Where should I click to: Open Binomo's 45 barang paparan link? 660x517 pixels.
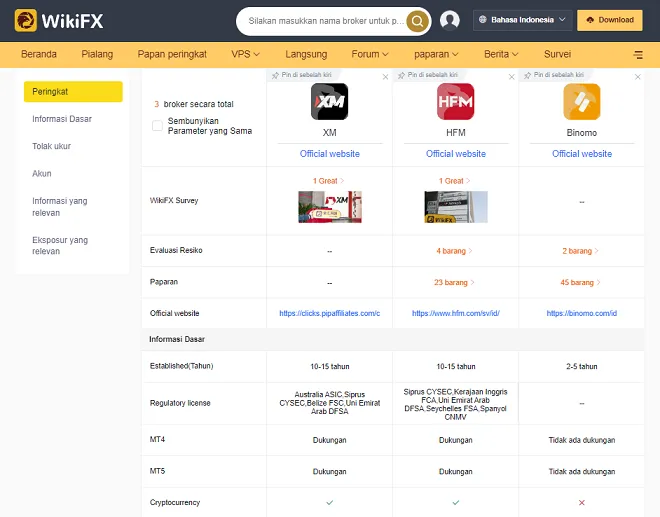click(580, 282)
